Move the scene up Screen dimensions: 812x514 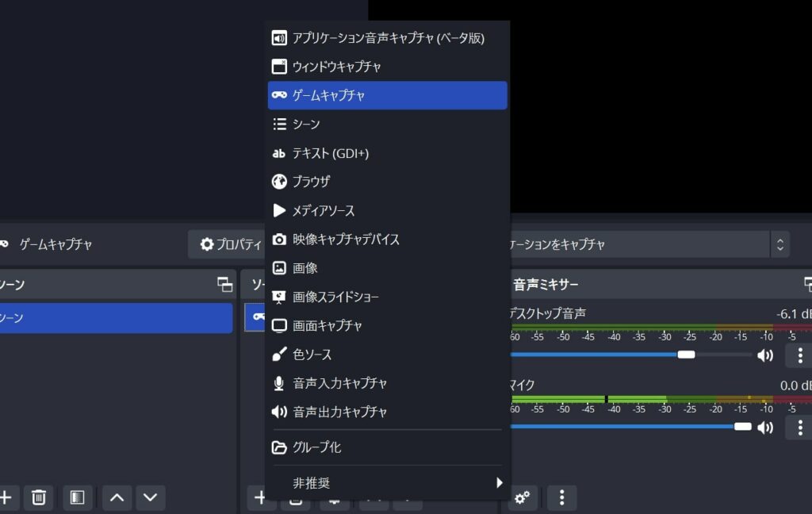pyautogui.click(x=117, y=497)
